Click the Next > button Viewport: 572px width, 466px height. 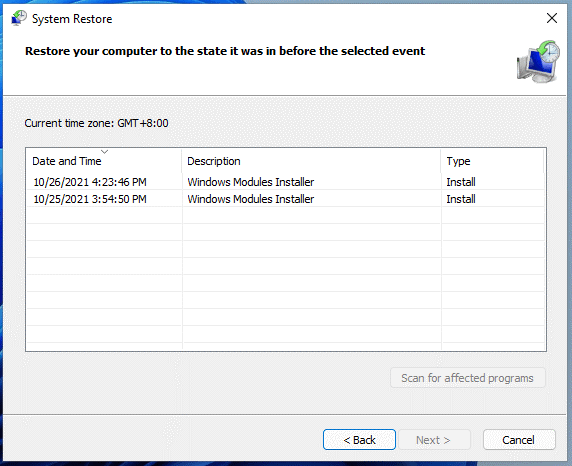(434, 440)
